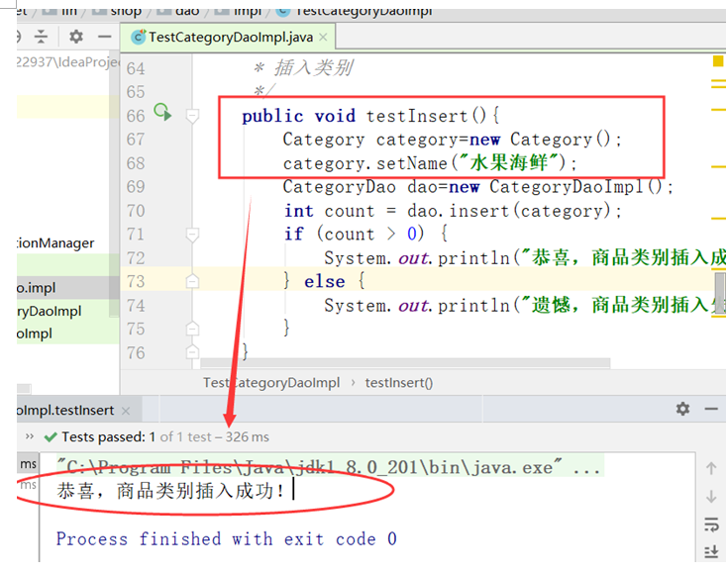Click line number 64 in gutter
The height and width of the screenshot is (574, 728).
pyautogui.click(x=136, y=68)
